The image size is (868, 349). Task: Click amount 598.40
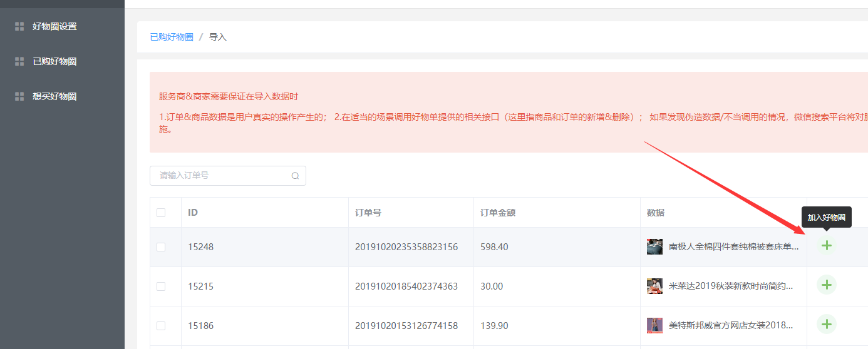[x=494, y=247]
